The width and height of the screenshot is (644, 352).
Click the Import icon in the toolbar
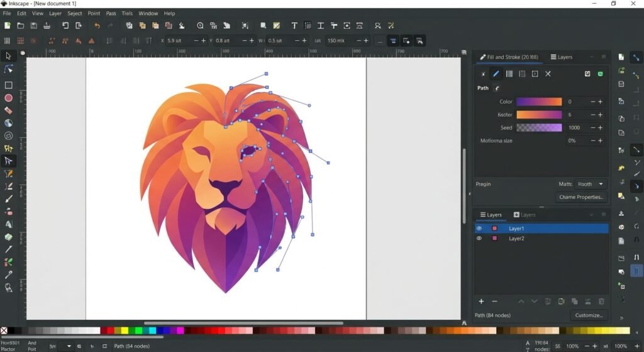(x=65, y=25)
